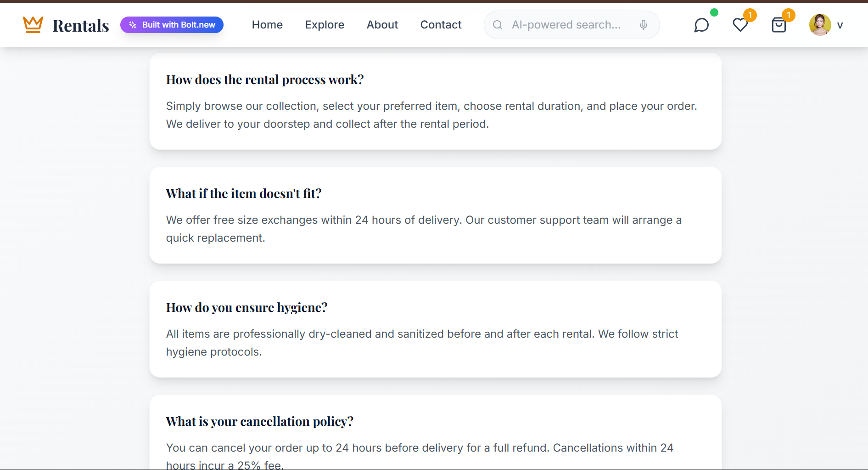868x470 pixels.
Task: Open the Contact page link
Action: 441,25
